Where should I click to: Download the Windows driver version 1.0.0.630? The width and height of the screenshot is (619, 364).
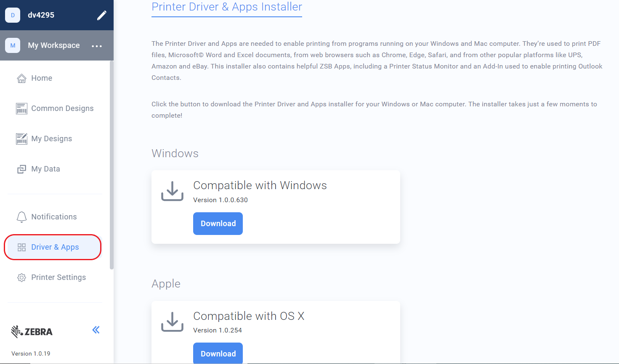[218, 223]
